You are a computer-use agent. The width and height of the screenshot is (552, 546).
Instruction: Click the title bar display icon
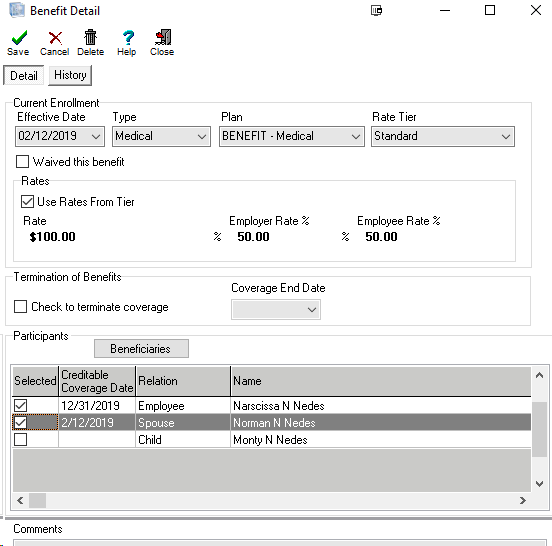click(377, 10)
